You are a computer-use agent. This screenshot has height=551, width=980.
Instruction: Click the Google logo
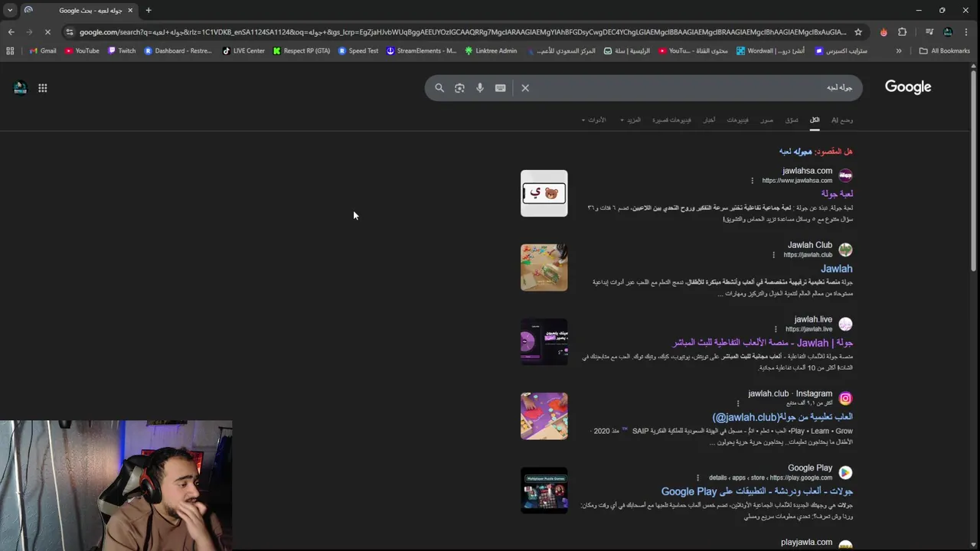click(x=908, y=87)
